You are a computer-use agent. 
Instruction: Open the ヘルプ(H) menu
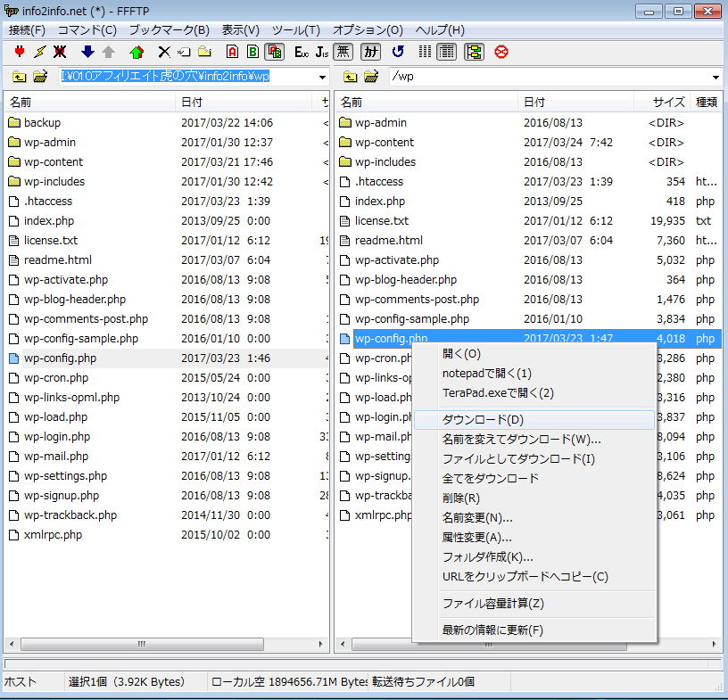(440, 30)
